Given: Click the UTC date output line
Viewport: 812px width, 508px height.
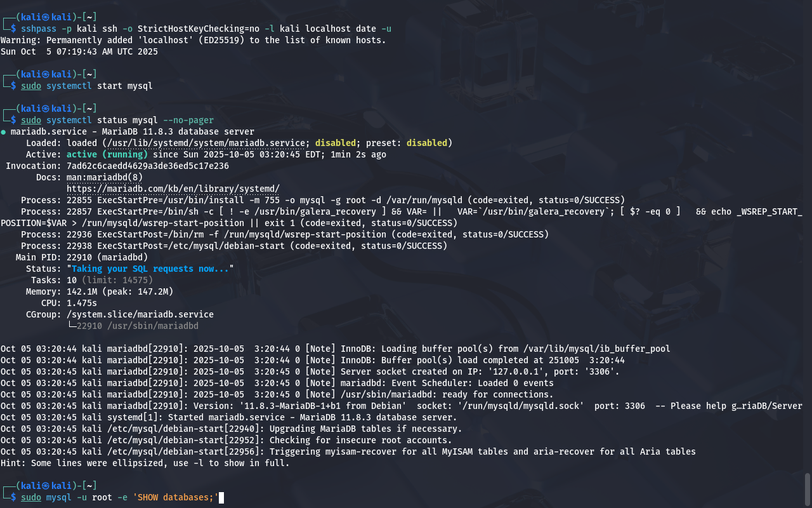Looking at the screenshot, I should (x=79, y=51).
